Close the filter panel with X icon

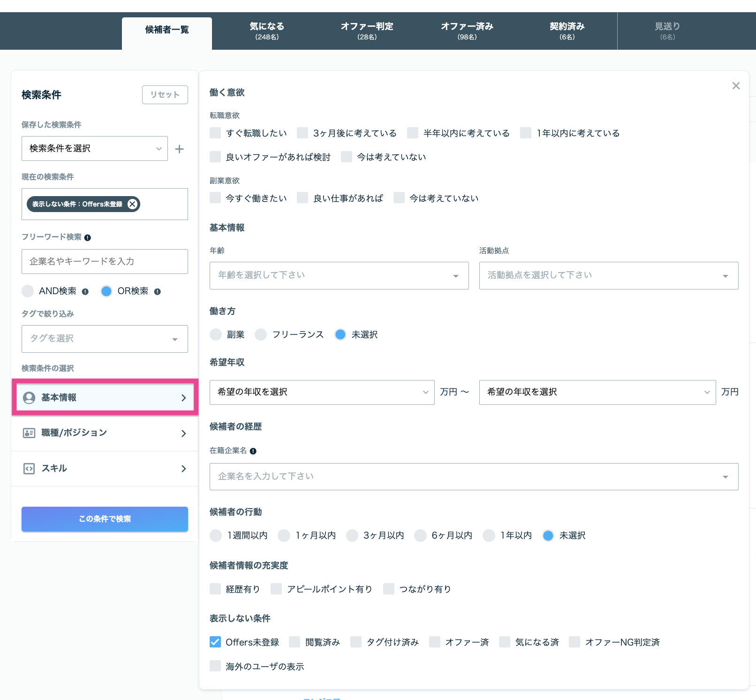(x=736, y=85)
